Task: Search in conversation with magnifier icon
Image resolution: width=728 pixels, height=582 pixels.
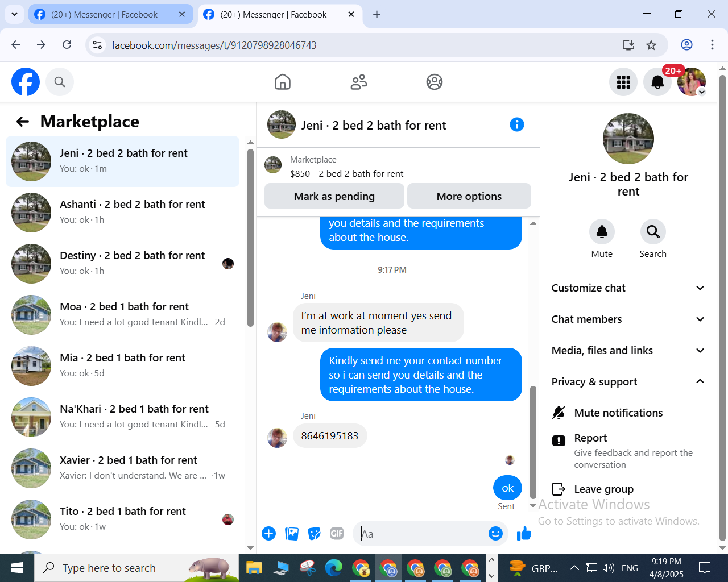Action: click(653, 231)
